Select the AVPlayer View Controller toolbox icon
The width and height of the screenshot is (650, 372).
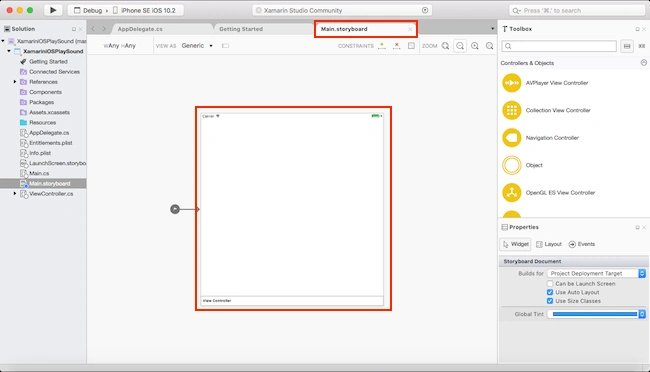(x=512, y=83)
